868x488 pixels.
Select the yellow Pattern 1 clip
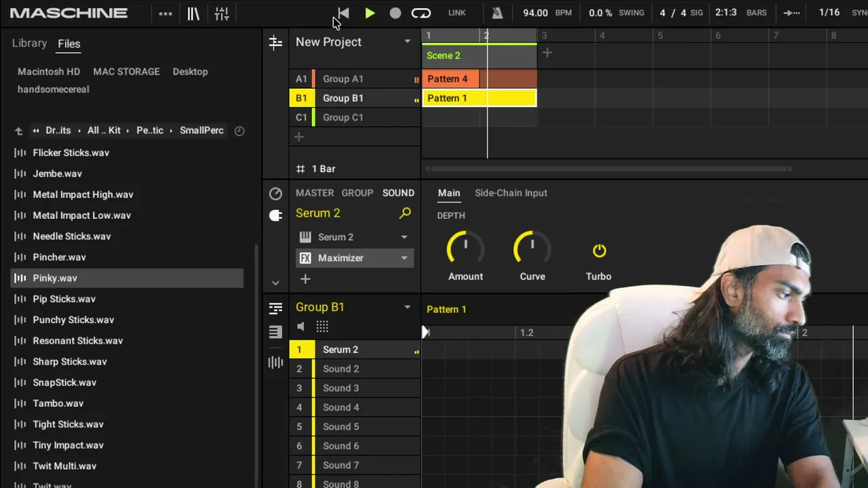[x=479, y=98]
